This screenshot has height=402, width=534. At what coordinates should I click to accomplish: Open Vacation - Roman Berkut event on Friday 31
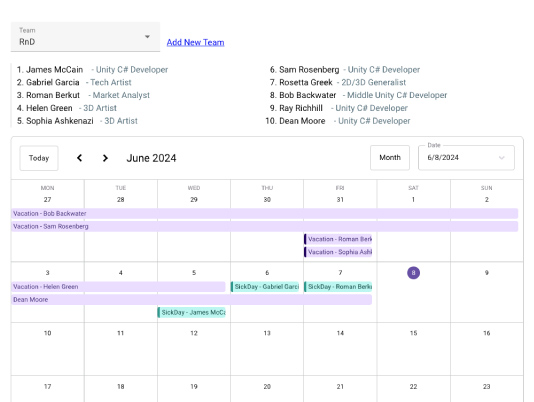tap(338, 239)
